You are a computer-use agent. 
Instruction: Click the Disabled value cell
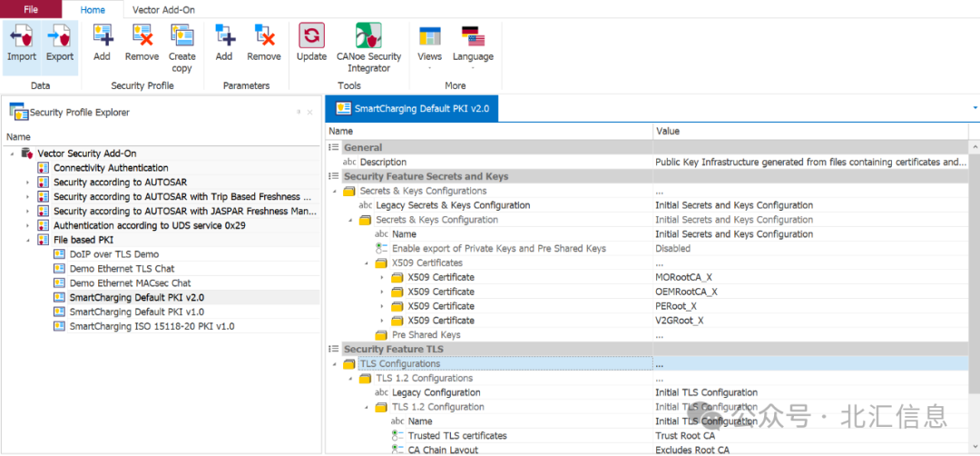pyautogui.click(x=810, y=248)
